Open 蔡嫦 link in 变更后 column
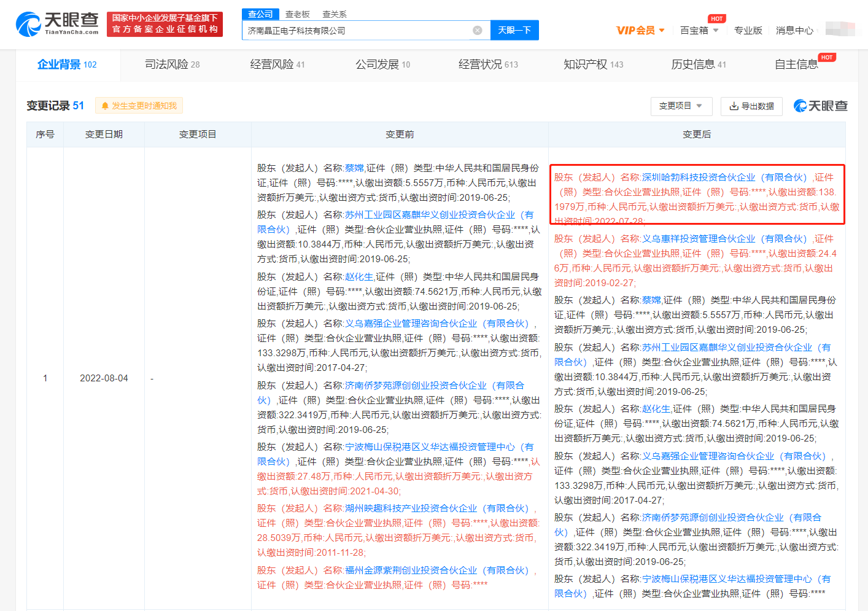 click(x=651, y=300)
